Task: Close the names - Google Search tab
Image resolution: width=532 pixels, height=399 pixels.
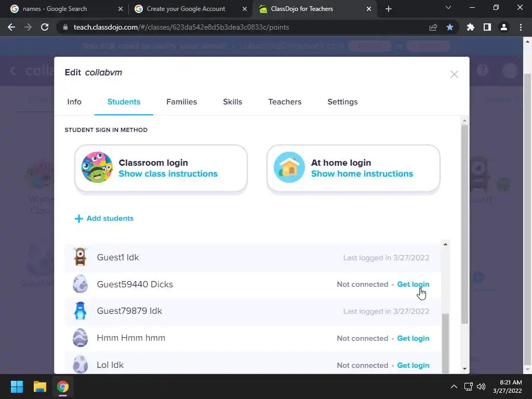Action: point(121,9)
